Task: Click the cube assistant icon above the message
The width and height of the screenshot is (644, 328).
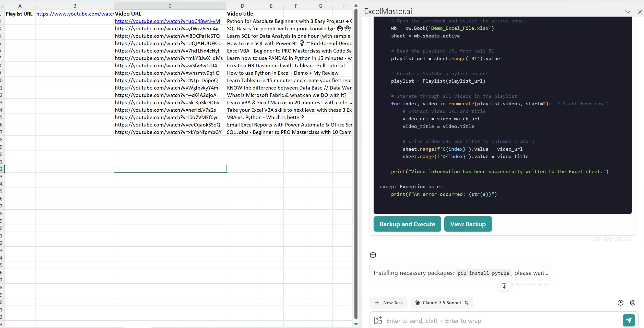Action: coord(373,255)
